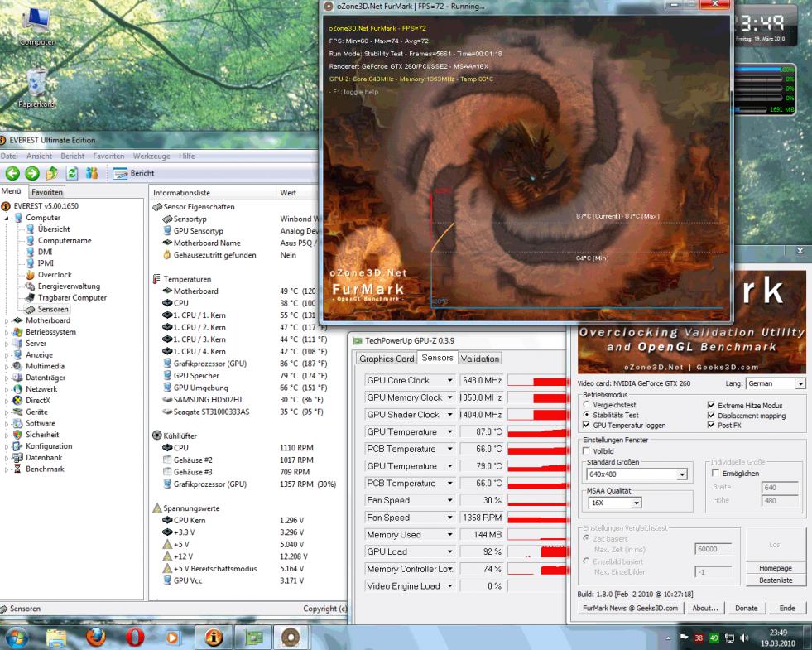Click the up-level arrow icon in EVEREST toolbar
Screen dimensions: 812x650
52,173
